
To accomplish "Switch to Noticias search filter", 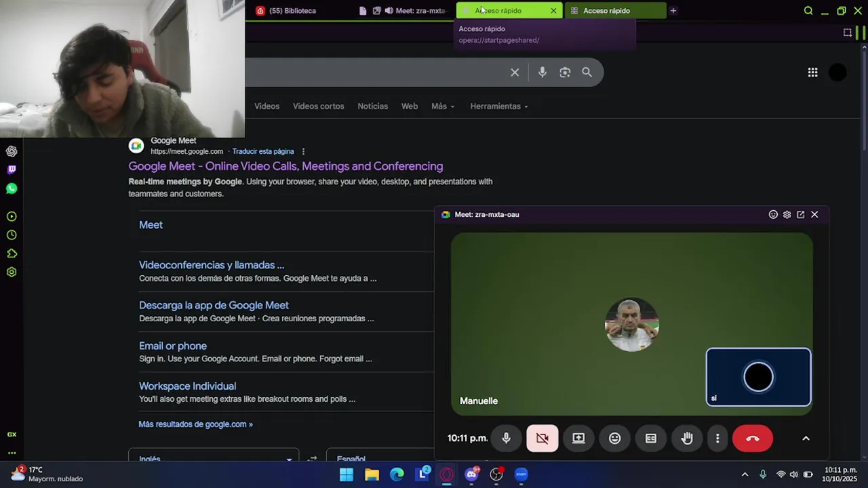I will 373,106.
